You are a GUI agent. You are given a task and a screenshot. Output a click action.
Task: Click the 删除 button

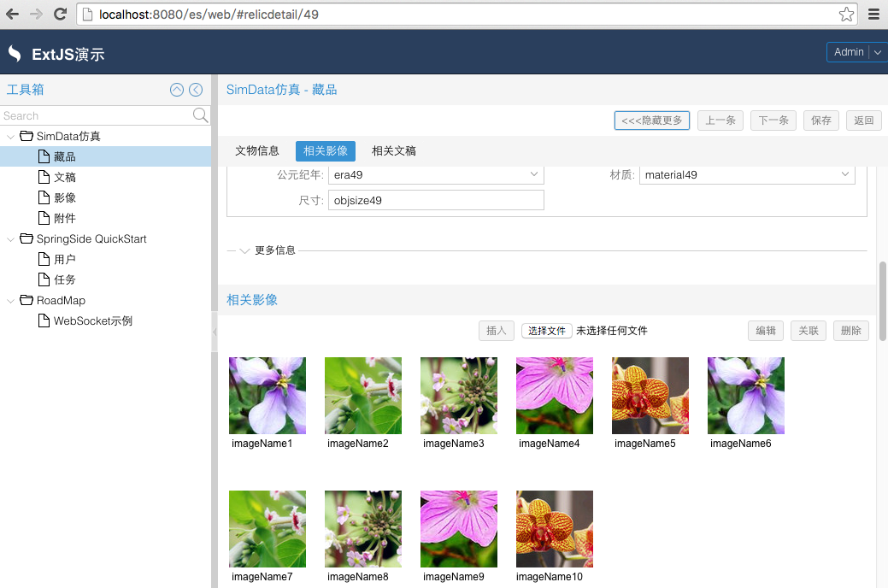pos(851,330)
